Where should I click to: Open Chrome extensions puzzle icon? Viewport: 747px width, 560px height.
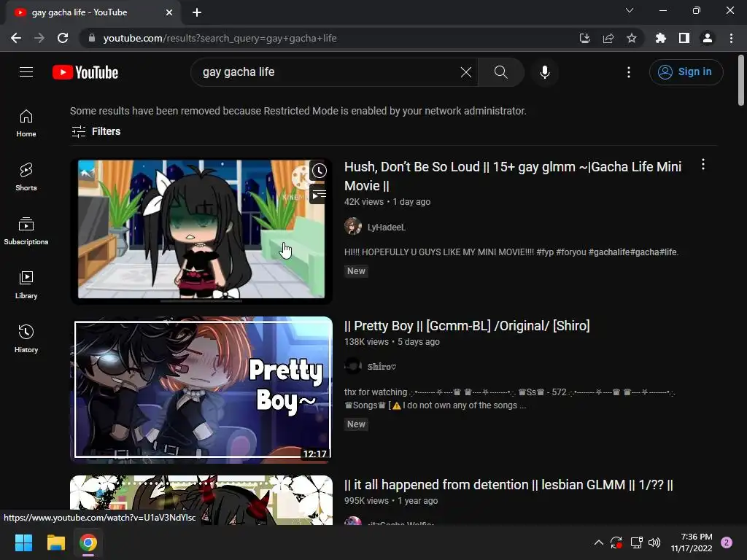pos(660,38)
